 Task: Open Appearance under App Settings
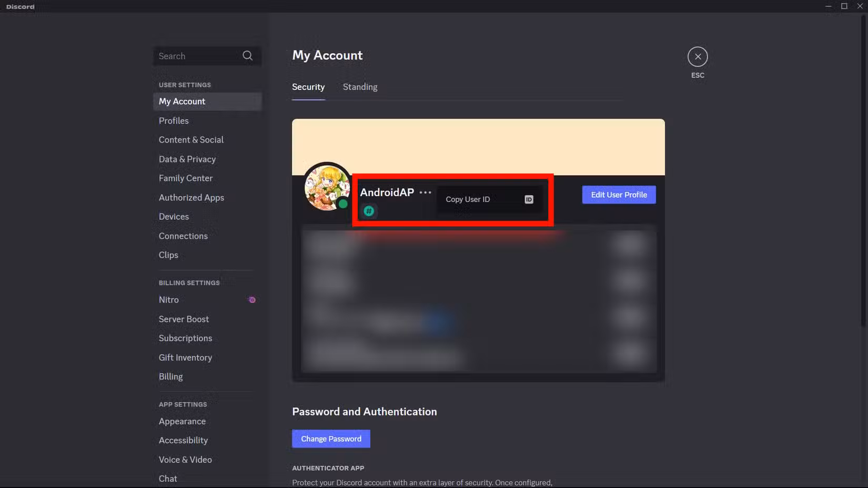coord(182,421)
